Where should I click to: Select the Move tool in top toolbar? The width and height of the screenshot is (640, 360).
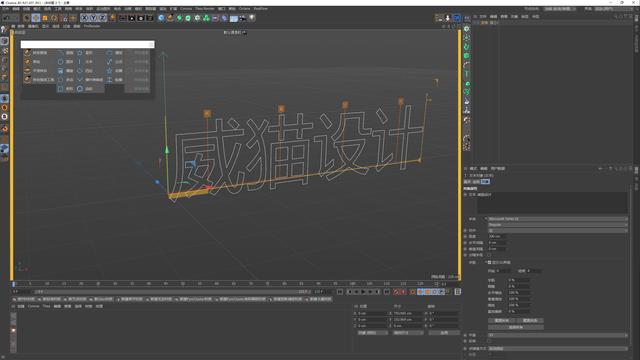coord(36,18)
